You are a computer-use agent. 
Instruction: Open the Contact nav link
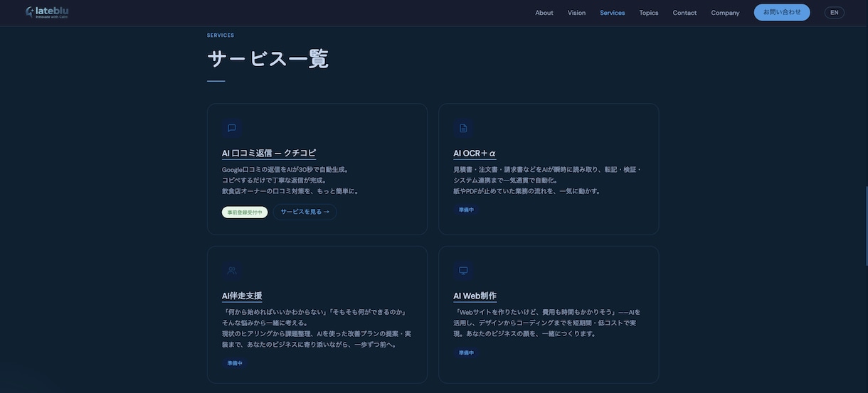pyautogui.click(x=685, y=13)
